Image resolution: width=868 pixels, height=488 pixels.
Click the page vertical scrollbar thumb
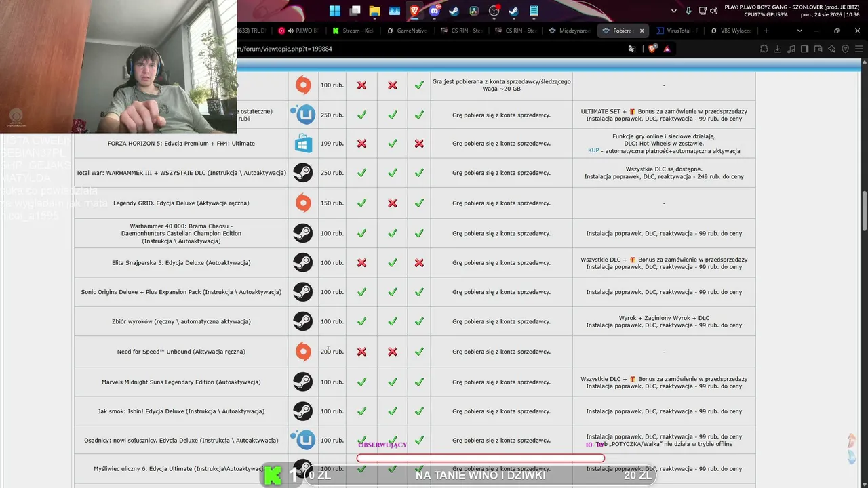[x=864, y=211]
